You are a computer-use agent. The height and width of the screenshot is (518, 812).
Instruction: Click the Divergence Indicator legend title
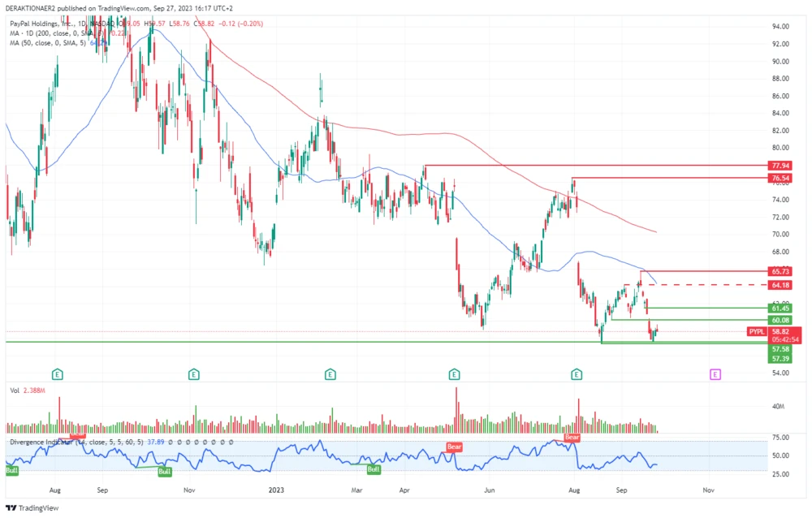[41, 442]
